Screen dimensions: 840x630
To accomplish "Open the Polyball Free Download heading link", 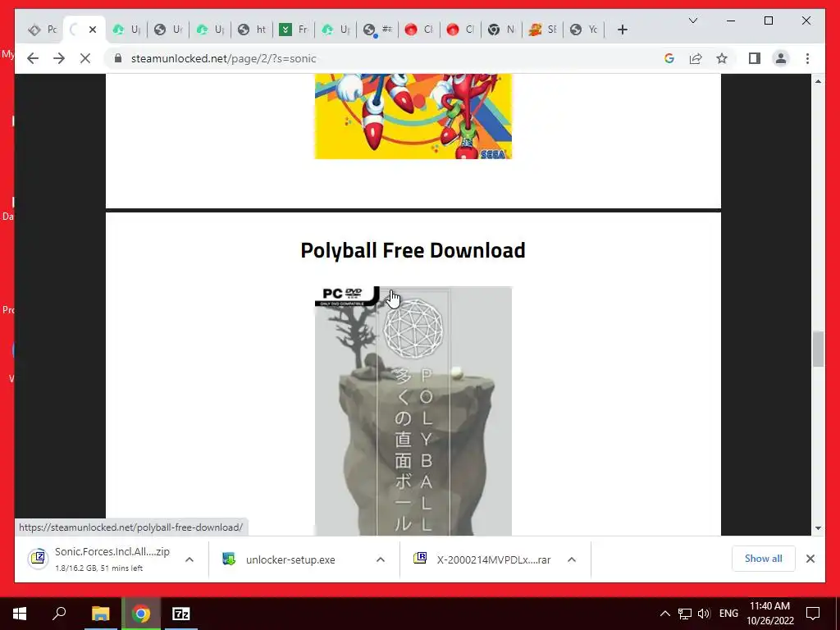I will [413, 250].
